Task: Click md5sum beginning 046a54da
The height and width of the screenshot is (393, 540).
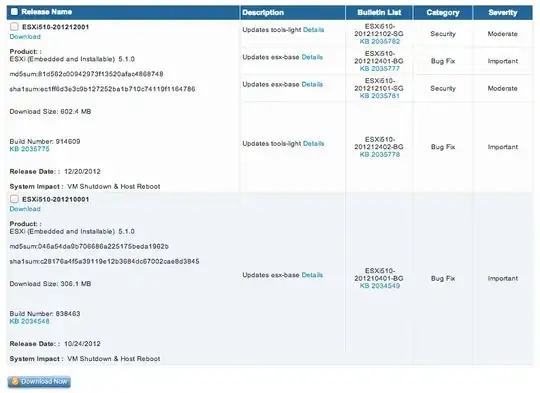Action: tap(89, 246)
